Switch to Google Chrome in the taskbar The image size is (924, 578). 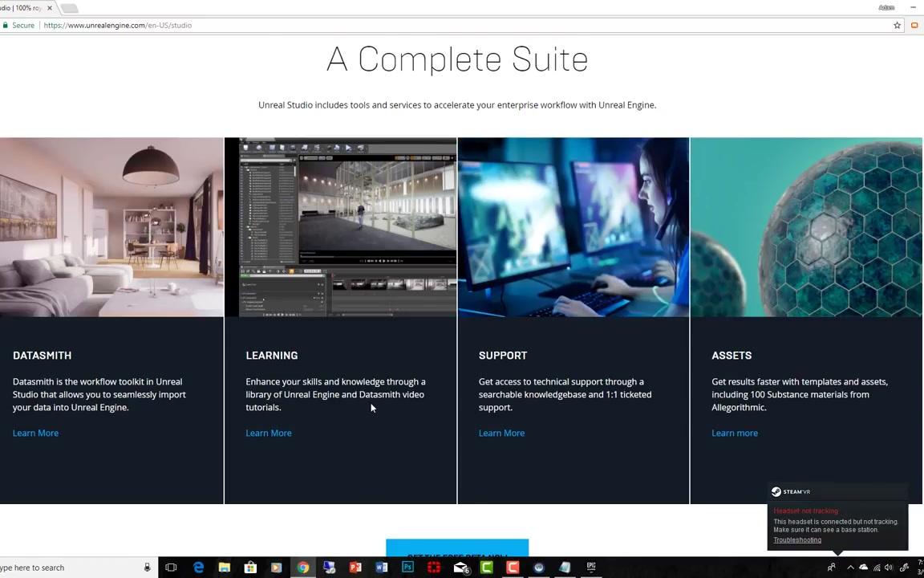[302, 568]
